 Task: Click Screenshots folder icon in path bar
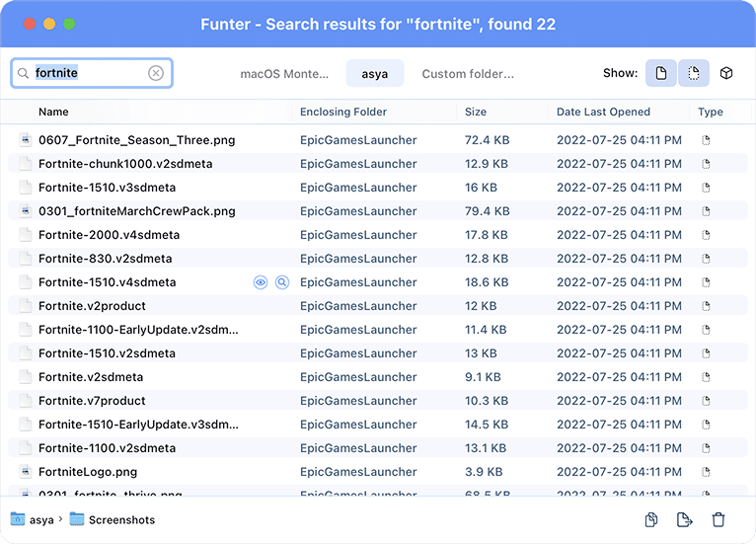pyautogui.click(x=77, y=519)
